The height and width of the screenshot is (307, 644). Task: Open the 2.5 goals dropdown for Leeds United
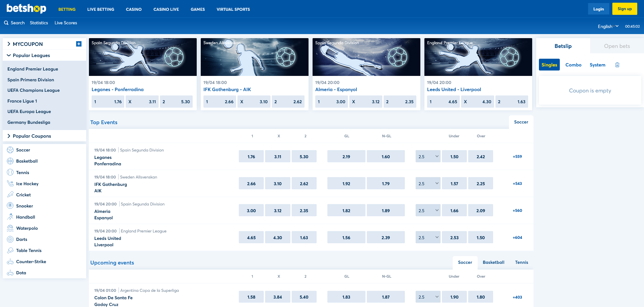[428, 238]
